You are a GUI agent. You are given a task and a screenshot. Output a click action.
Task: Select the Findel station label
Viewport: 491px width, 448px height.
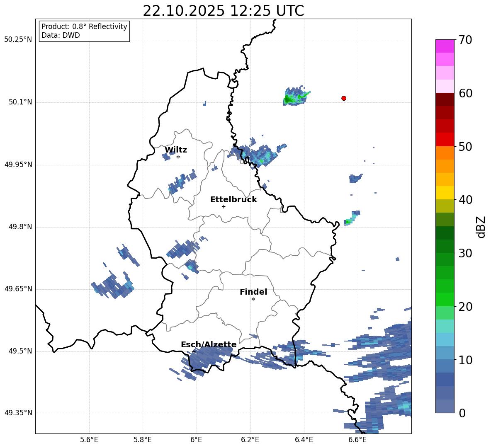coord(253,292)
